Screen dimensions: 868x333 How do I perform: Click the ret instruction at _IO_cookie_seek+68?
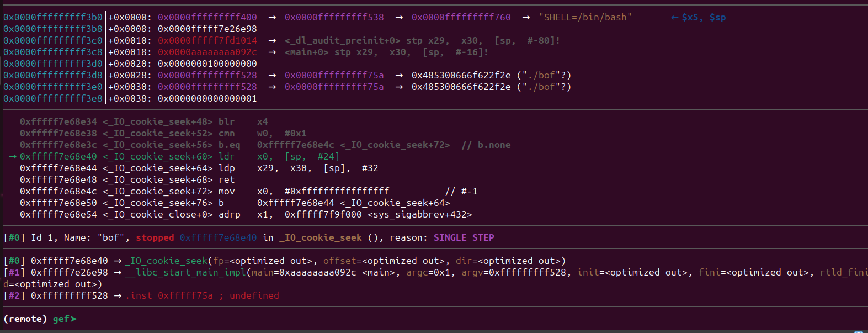(226, 180)
